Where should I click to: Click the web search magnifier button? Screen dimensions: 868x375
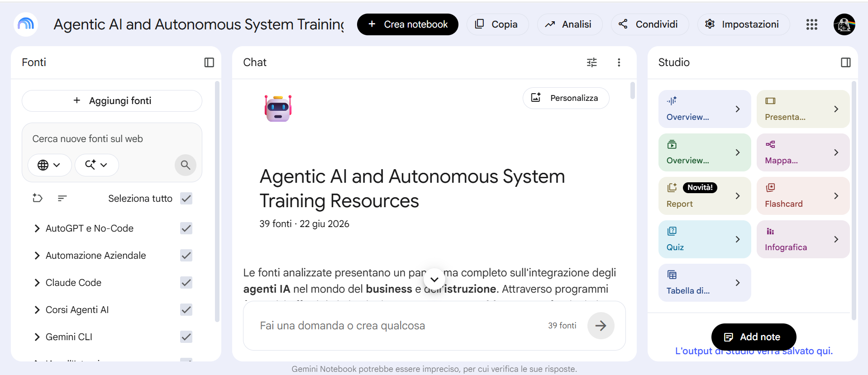coord(186,165)
